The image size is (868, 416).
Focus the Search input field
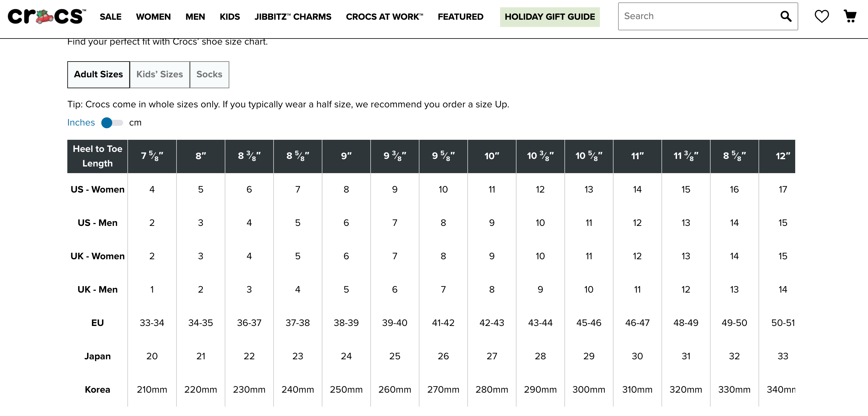point(698,16)
